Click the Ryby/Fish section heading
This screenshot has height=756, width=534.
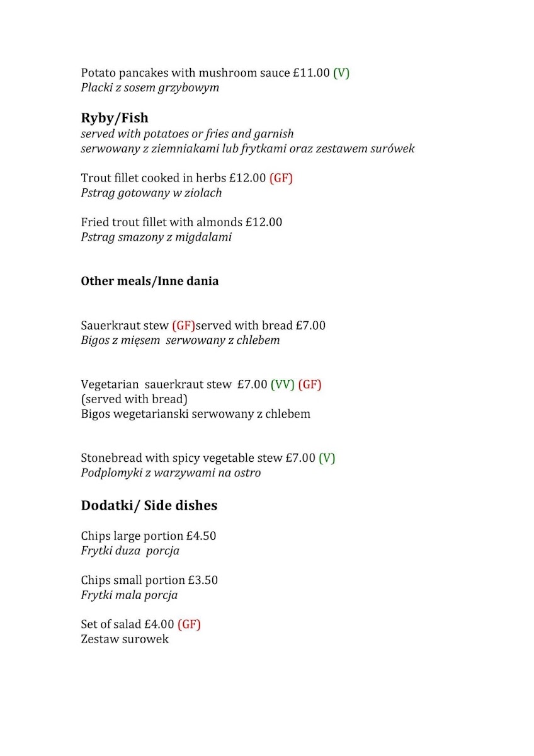click(x=115, y=118)
